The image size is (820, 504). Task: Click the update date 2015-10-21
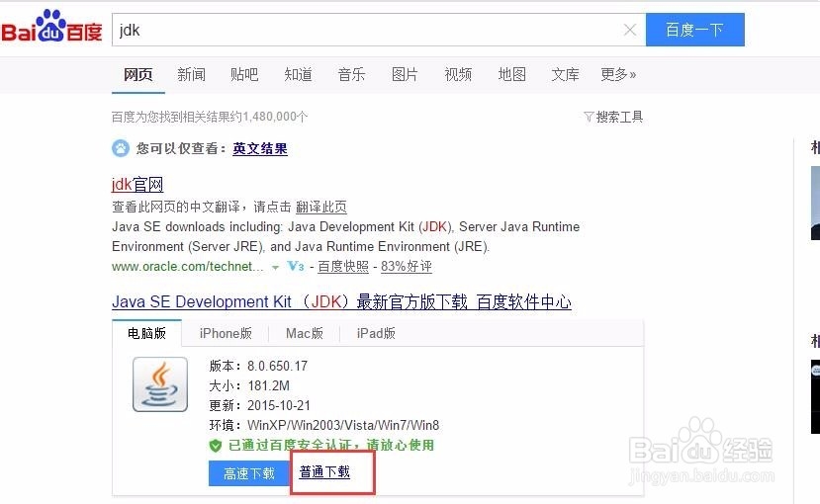coord(279,406)
